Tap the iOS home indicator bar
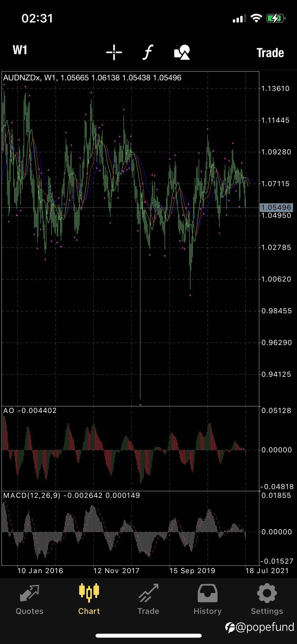 coord(149,636)
